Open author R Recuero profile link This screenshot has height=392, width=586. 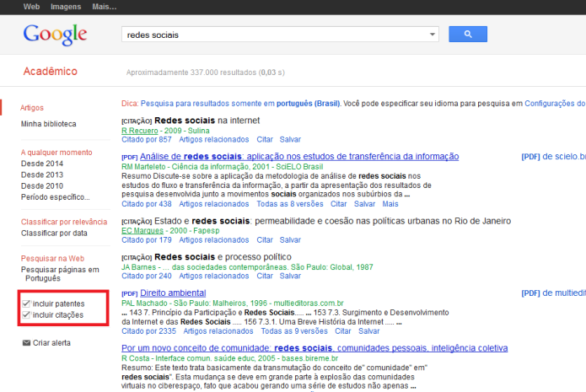pyautogui.click(x=140, y=131)
